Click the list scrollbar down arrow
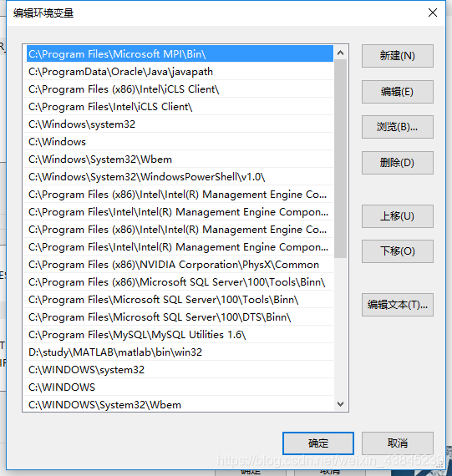 [x=341, y=404]
